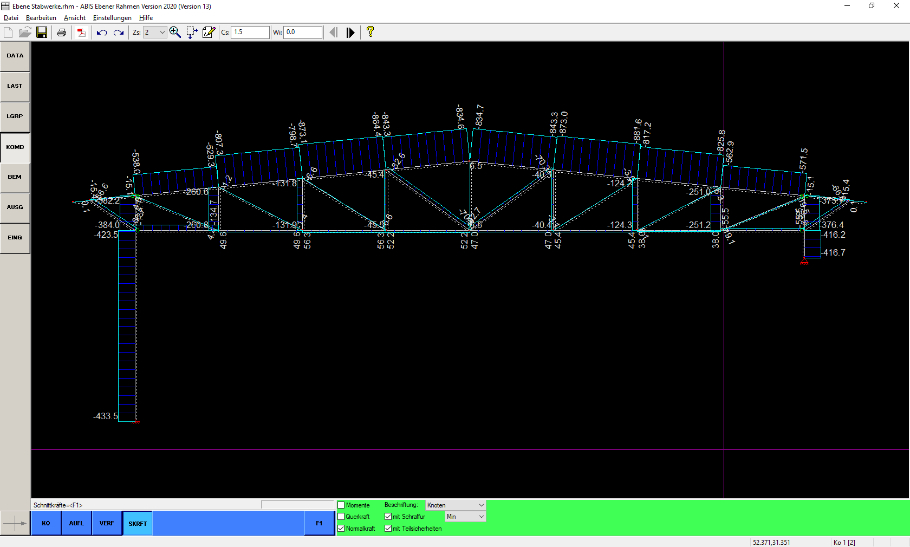Click the Ko 1 [2] status bar entry

844,542
